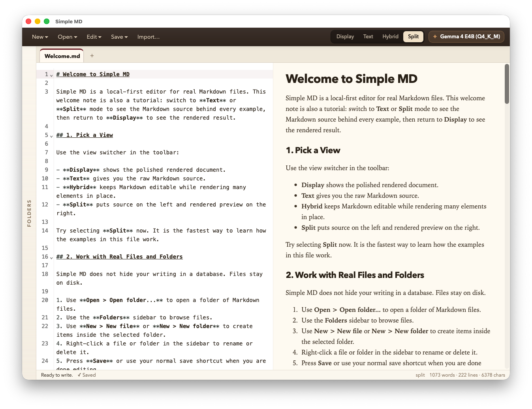Open the Save dropdown menu
Screen dimensions: 532x409
[x=119, y=37]
